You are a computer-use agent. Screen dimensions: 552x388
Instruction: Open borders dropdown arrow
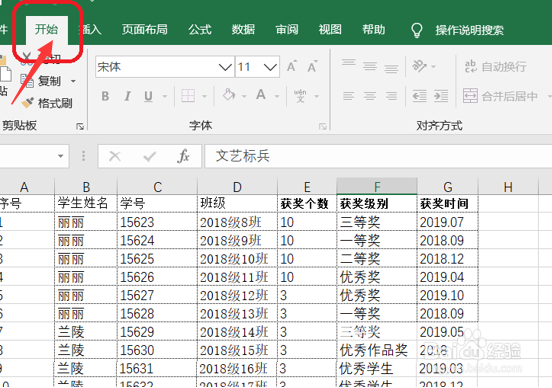tap(204, 96)
